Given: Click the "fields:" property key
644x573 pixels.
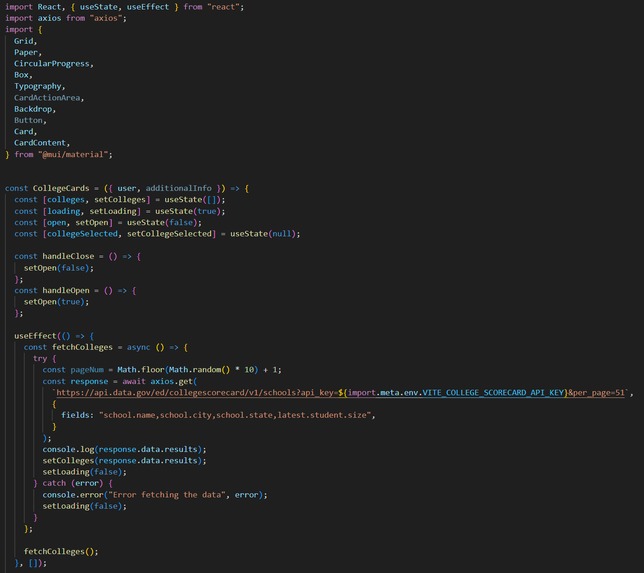Looking at the screenshot, I should (x=77, y=415).
